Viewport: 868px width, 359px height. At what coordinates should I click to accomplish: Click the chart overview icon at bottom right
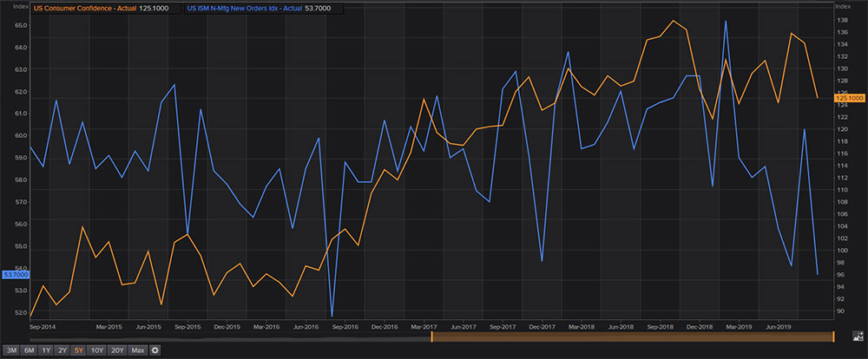click(858, 335)
